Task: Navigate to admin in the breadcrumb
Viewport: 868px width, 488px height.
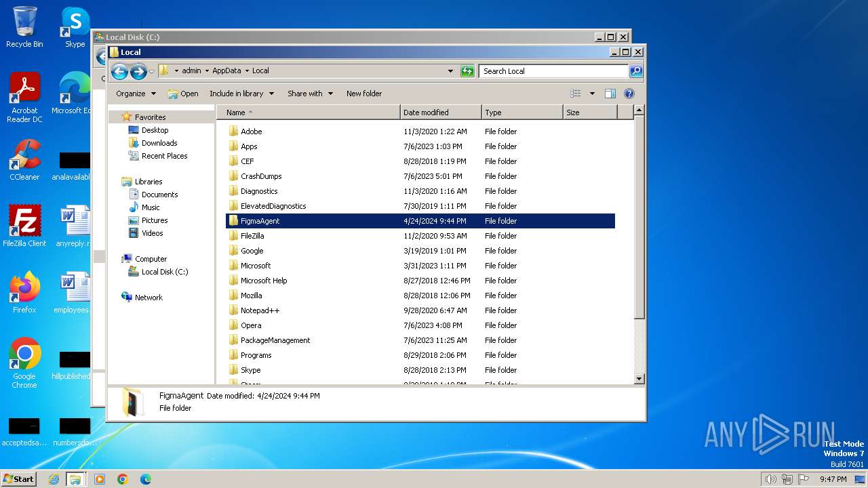Action: [x=191, y=71]
